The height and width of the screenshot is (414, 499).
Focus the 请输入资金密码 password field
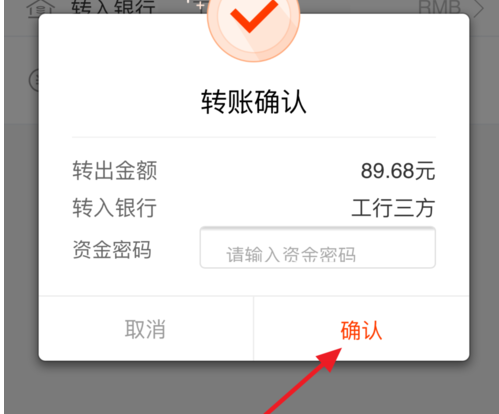[x=318, y=247]
